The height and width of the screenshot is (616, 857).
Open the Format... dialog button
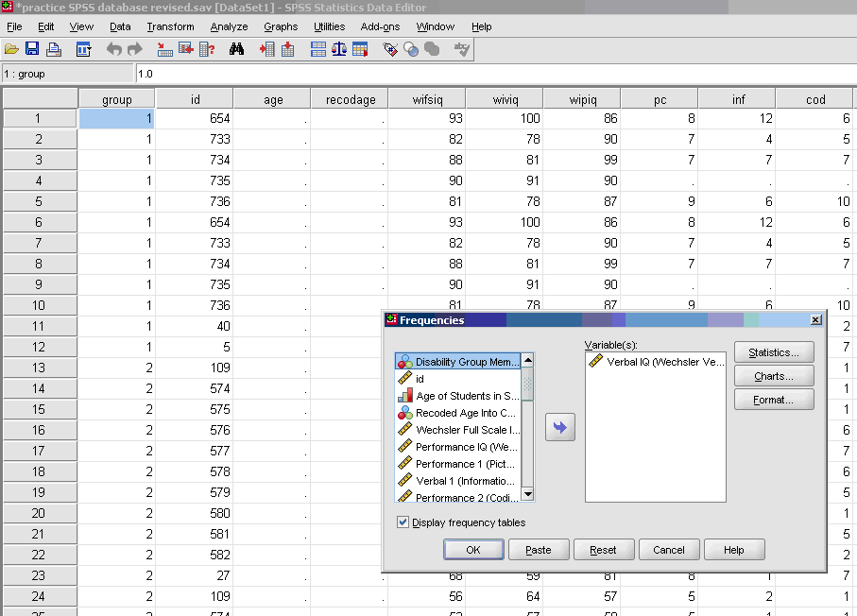tap(774, 400)
